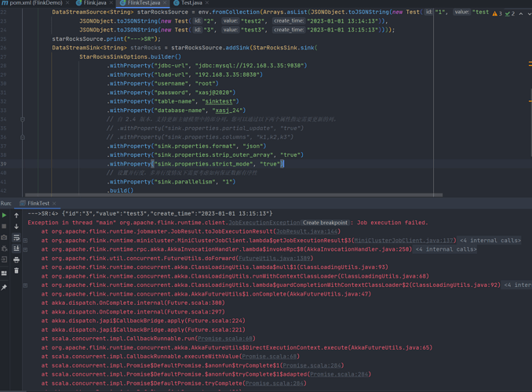Click the --->SR:4> console output line
532x392 pixels.
150,213
